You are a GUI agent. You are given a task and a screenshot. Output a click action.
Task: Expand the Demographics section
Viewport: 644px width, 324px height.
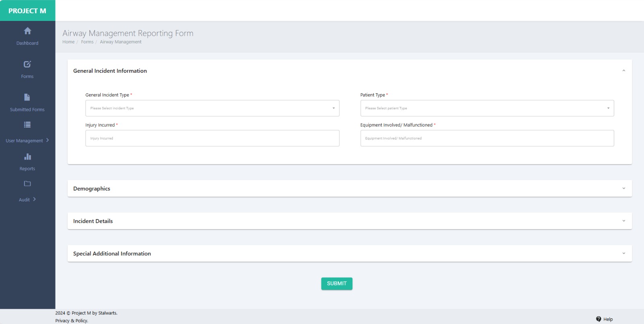point(623,189)
